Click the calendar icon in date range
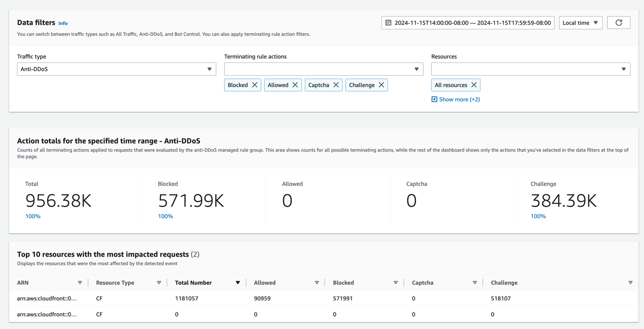 [x=388, y=23]
